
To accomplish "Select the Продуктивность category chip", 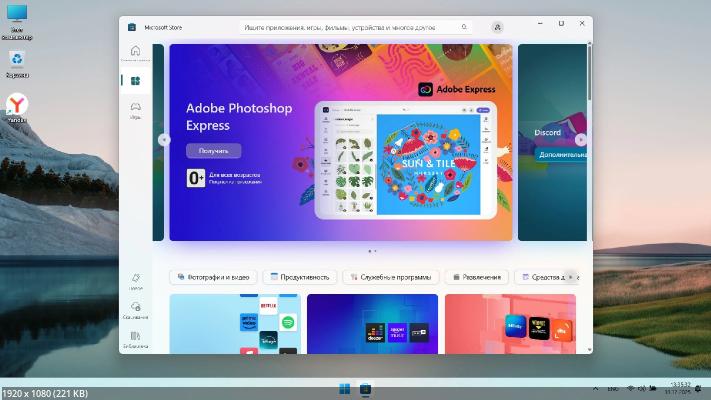I will coord(300,277).
